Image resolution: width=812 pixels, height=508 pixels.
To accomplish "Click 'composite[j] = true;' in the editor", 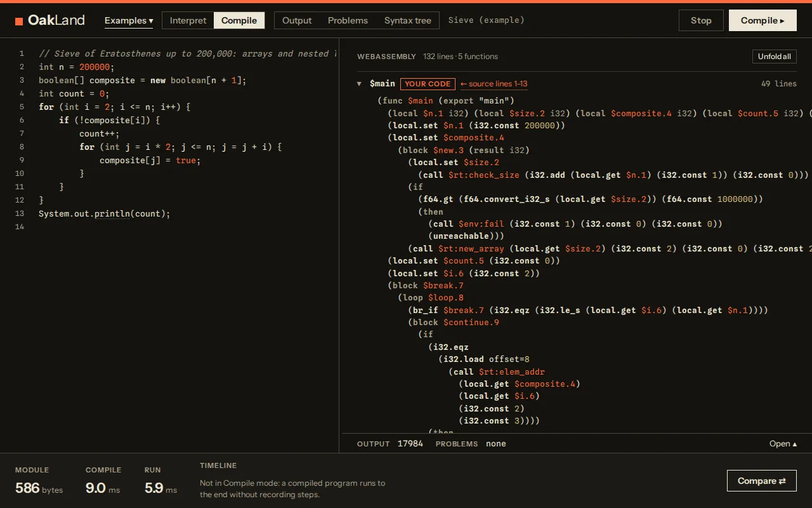I will (150, 160).
